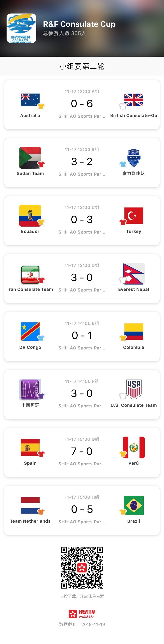Click the Colombia team name
Screen dimensions: 164x644
pos(134,347)
